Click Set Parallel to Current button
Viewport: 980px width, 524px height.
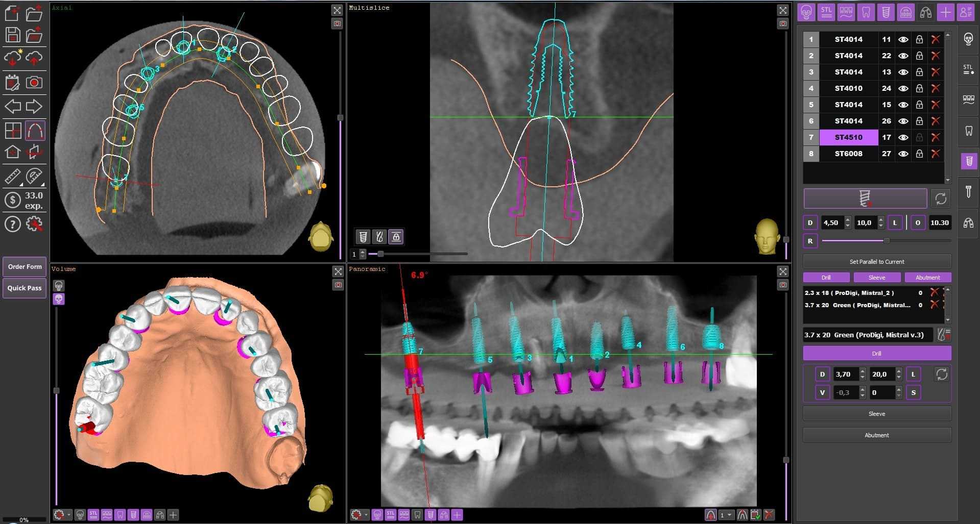coord(876,262)
